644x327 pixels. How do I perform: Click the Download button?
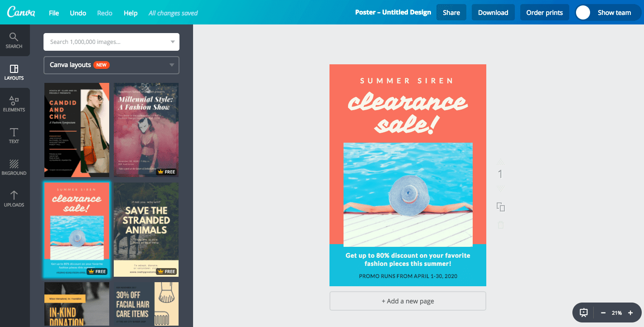(493, 12)
